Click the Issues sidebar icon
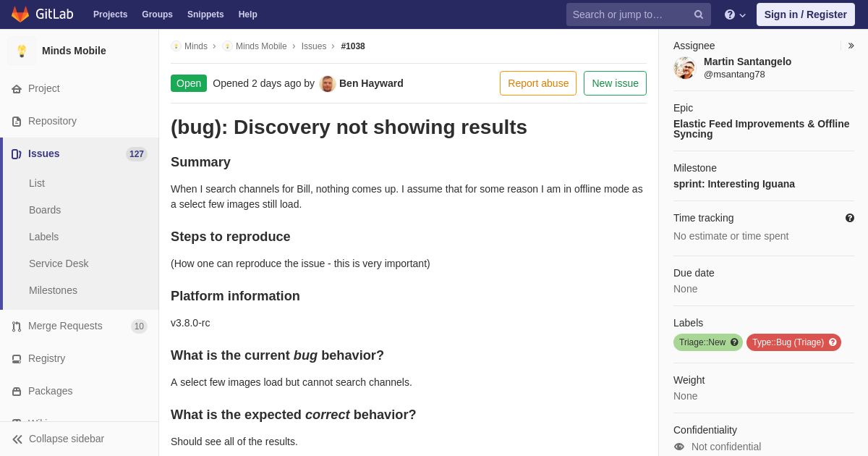Viewport: 868px width, 456px height. coord(17,154)
